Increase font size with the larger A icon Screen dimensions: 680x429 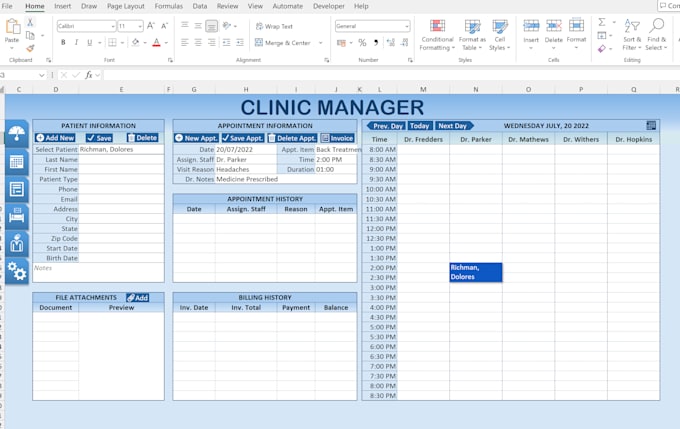point(150,26)
